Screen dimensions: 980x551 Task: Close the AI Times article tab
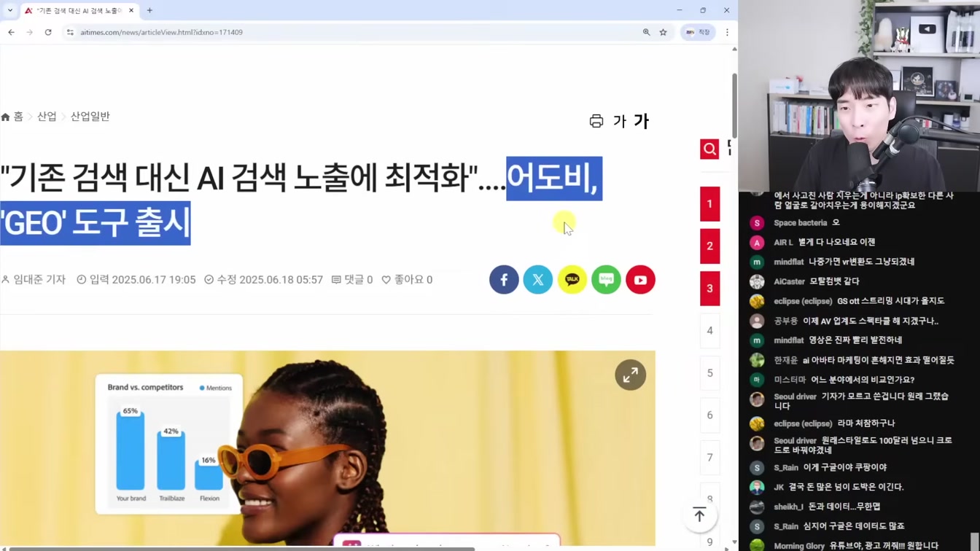coord(131,10)
